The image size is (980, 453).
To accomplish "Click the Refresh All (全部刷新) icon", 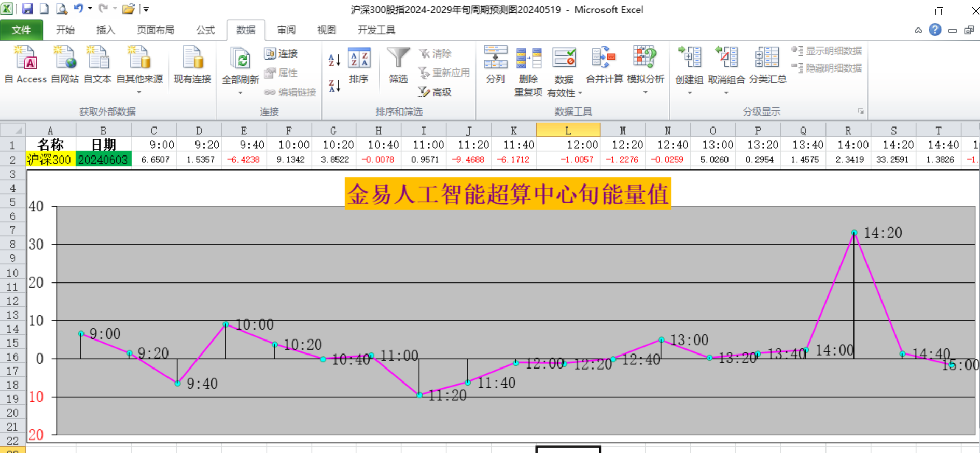I will [240, 59].
